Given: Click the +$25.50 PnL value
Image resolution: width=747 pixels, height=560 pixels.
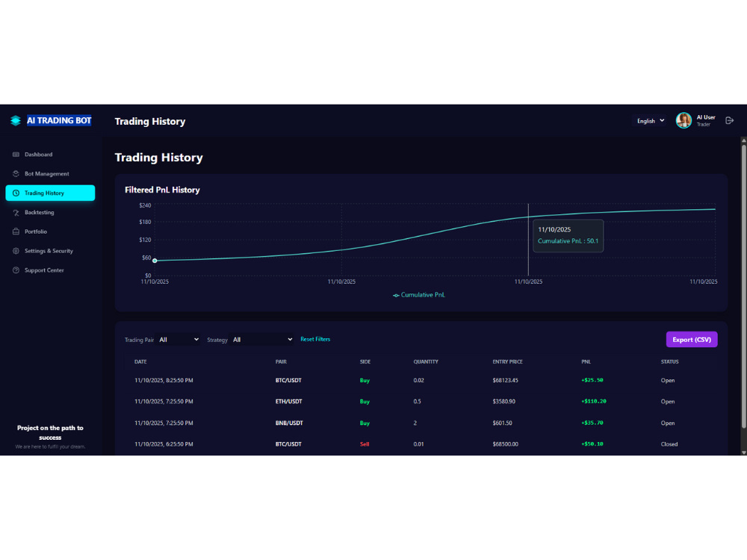Looking at the screenshot, I should (x=592, y=380).
